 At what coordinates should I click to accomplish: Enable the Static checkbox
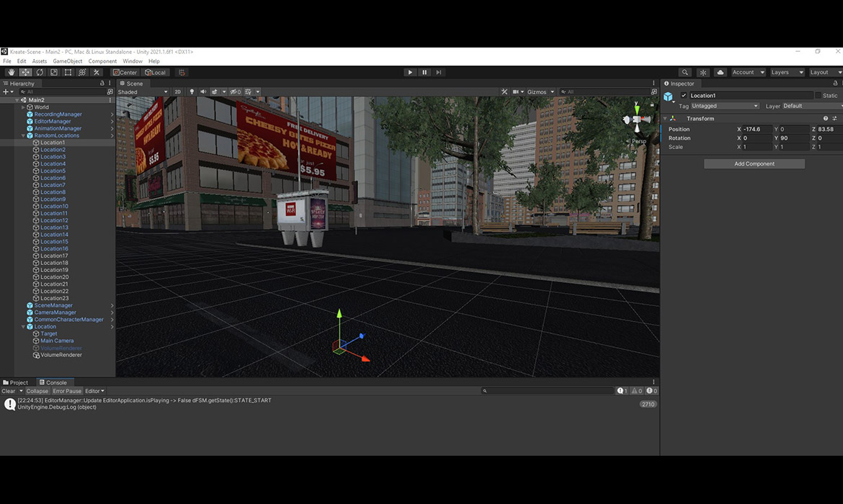818,96
